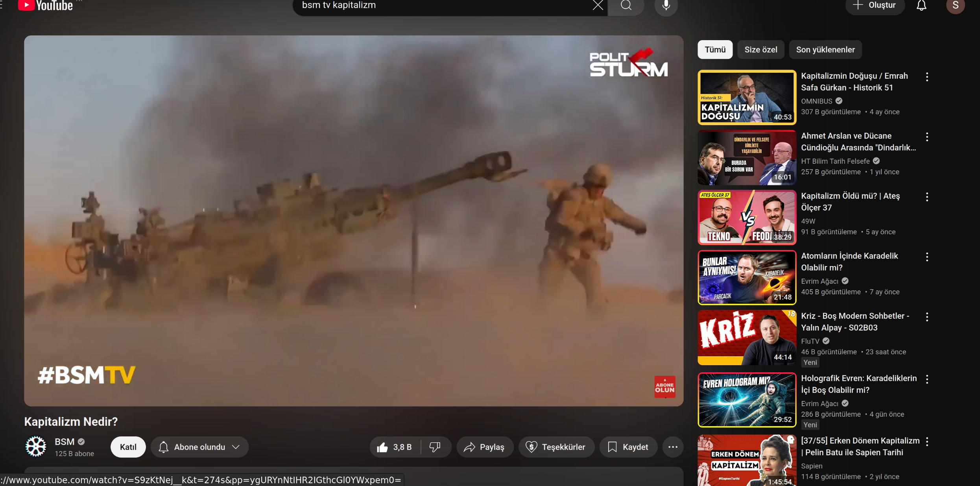The width and height of the screenshot is (980, 486).
Task: Open the Oluştur create button
Action: tap(875, 6)
